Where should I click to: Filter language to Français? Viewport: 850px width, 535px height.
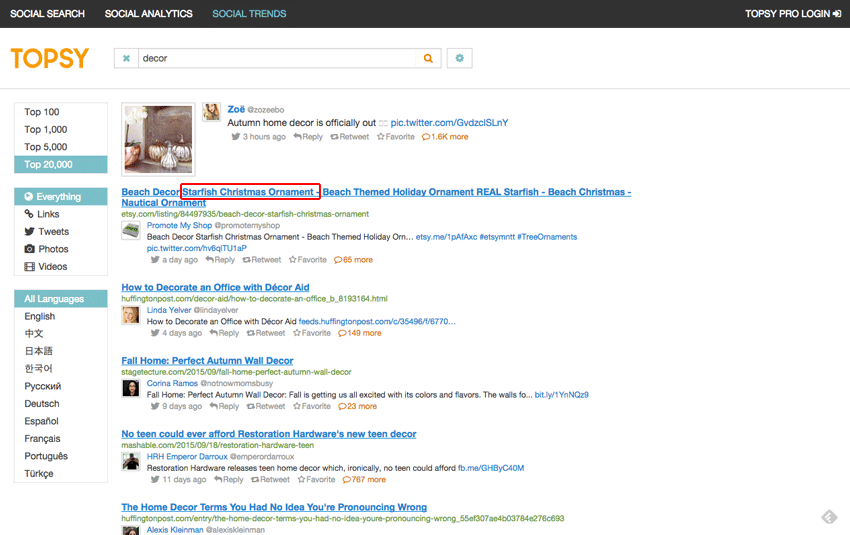pos(61,439)
